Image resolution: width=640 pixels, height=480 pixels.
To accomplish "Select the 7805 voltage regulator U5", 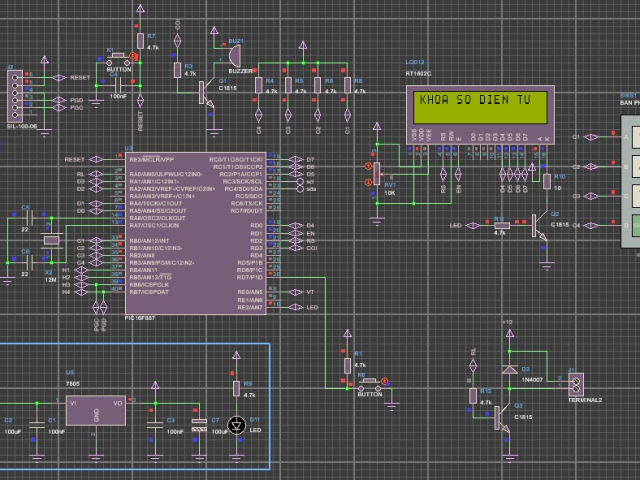I will pos(96,411).
